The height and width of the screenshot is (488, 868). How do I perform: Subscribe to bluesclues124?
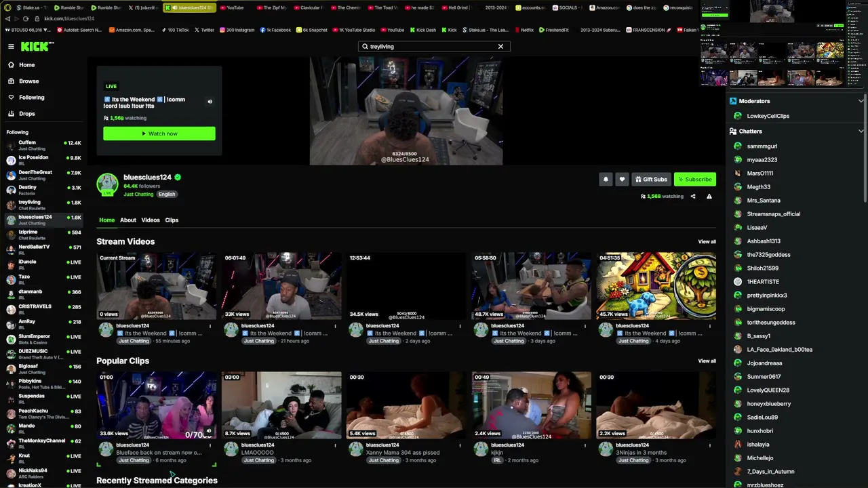click(x=695, y=180)
